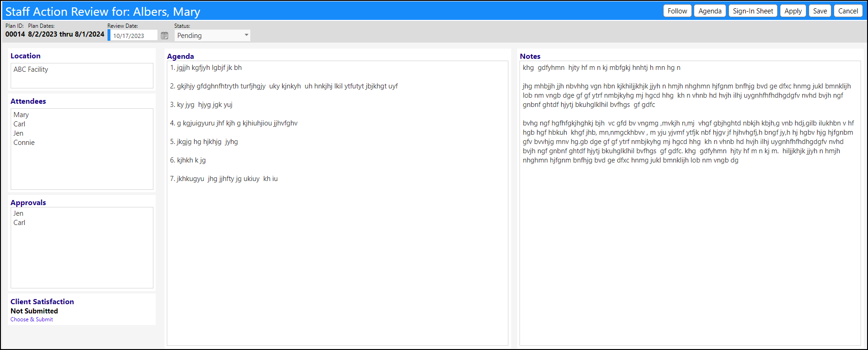Click the title 'Staff Action Review for: Albers, Mary'
868x350 pixels.
pos(103,12)
